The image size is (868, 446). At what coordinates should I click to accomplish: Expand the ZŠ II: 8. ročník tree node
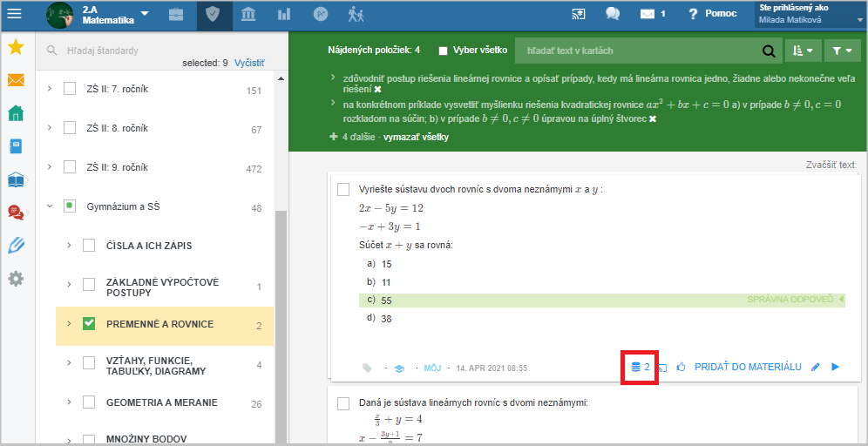[x=50, y=128]
